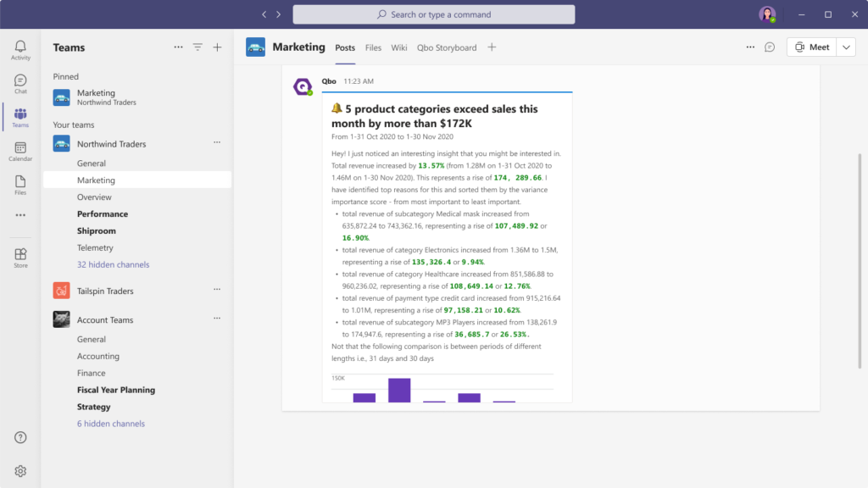Switch to the Files tab

[x=373, y=47]
